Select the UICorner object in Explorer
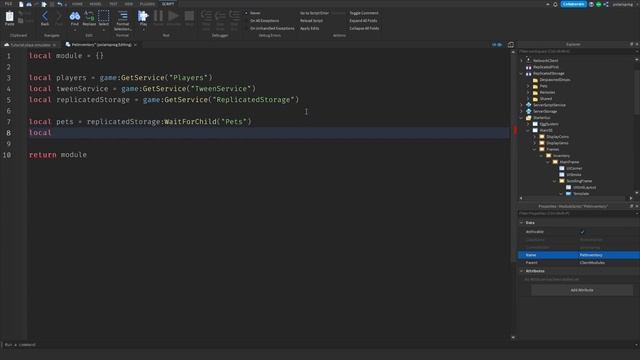The image size is (640, 360). tap(574, 168)
